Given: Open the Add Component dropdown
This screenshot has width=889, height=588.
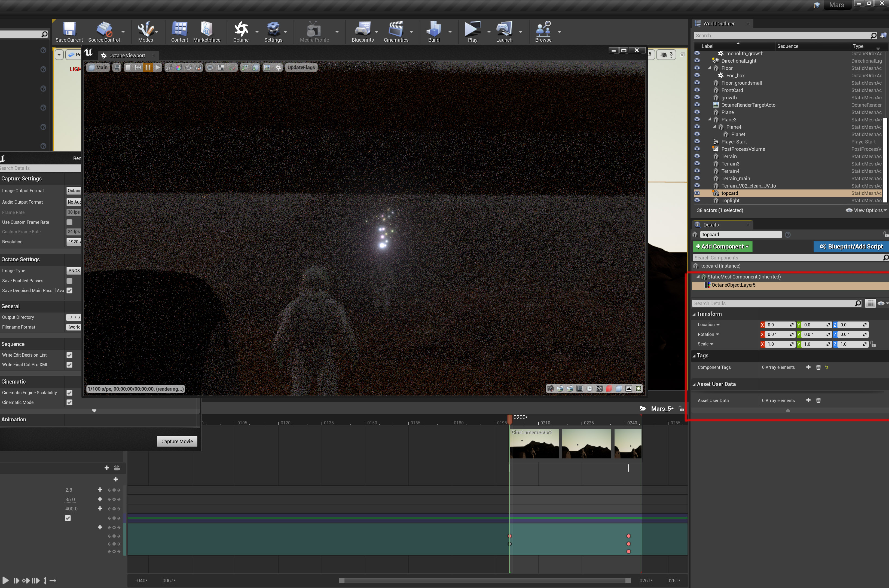Looking at the screenshot, I should click(722, 246).
